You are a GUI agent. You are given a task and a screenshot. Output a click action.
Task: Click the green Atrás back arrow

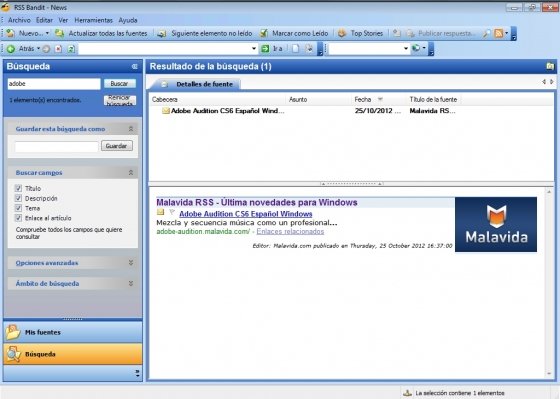[11, 49]
